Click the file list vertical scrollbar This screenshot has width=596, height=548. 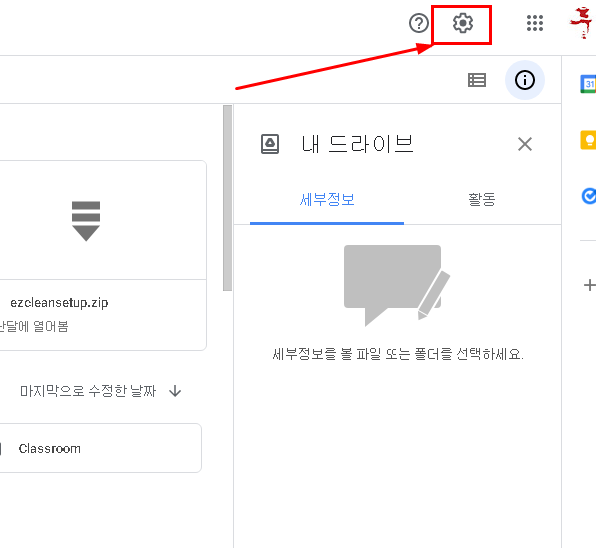(x=227, y=198)
